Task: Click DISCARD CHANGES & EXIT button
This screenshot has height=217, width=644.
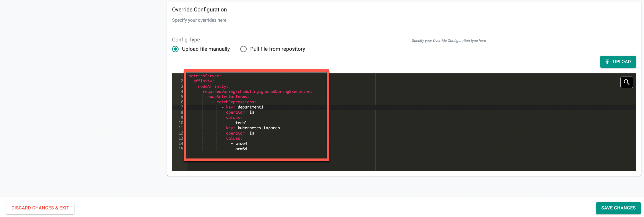Action: pos(40,208)
